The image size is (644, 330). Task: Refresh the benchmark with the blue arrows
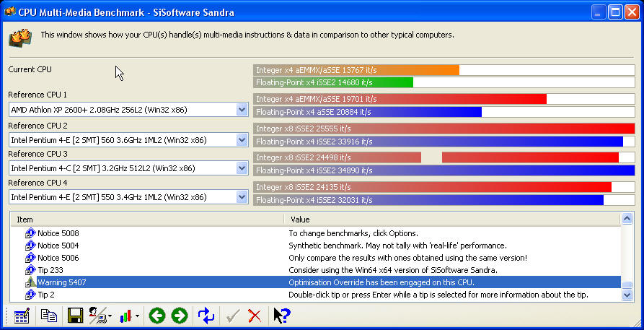(206, 316)
